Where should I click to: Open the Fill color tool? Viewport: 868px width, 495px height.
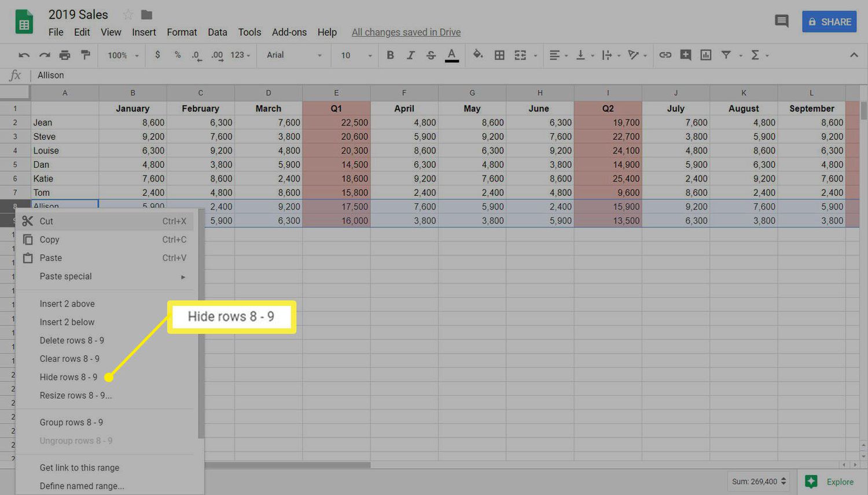tap(478, 55)
